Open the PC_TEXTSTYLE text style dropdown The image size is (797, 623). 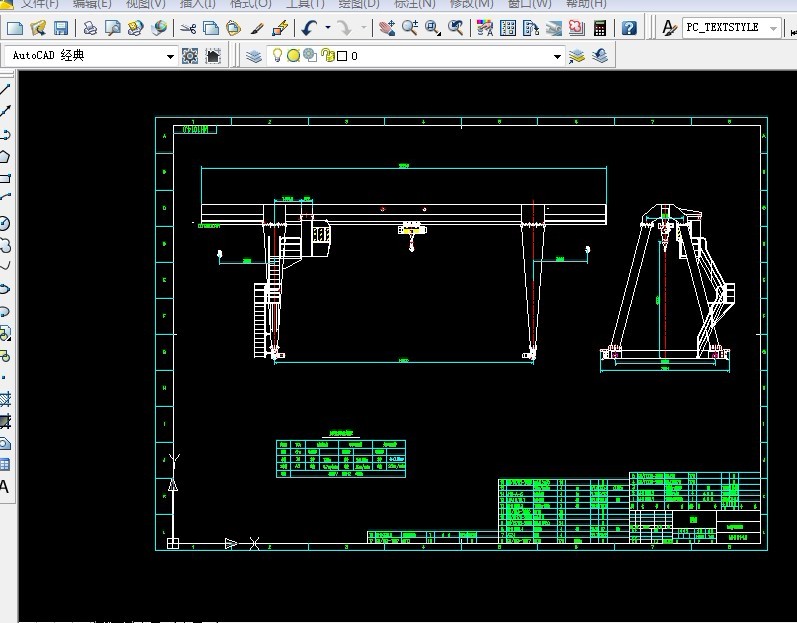coord(773,28)
